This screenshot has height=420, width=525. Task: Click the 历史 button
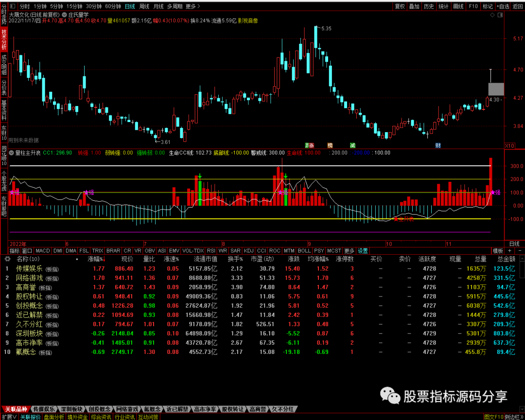pyautogui.click(x=429, y=6)
